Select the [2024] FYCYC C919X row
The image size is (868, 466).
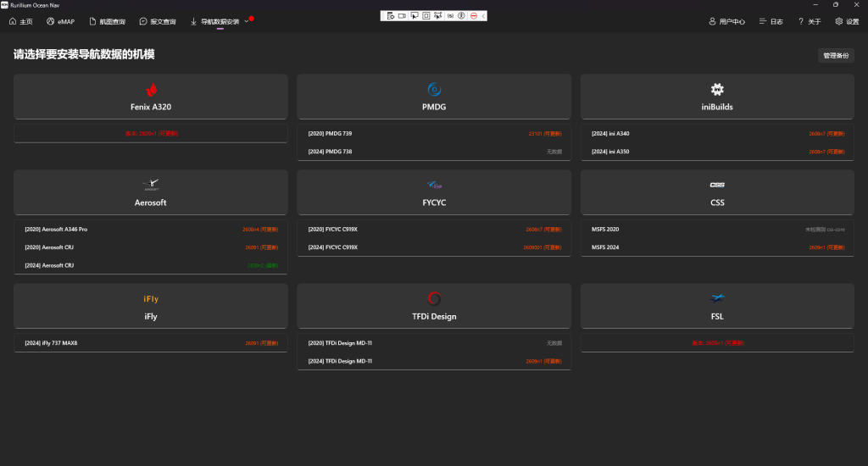(434, 247)
